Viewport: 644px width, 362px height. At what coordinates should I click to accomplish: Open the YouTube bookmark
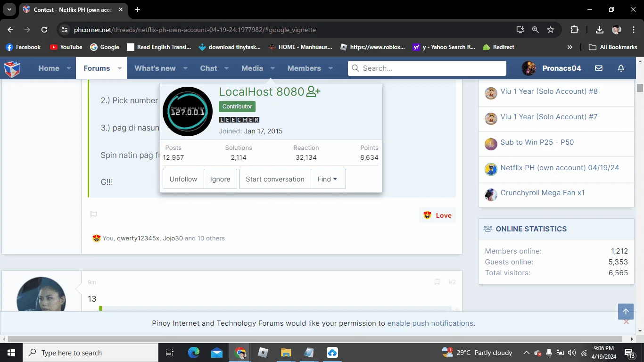pyautogui.click(x=66, y=47)
